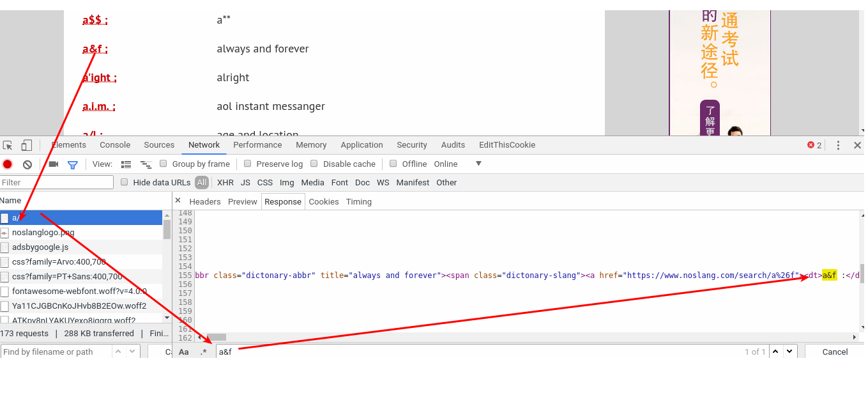868x411 pixels.
Task: Select the inspect element cursor icon
Action: [x=8, y=145]
